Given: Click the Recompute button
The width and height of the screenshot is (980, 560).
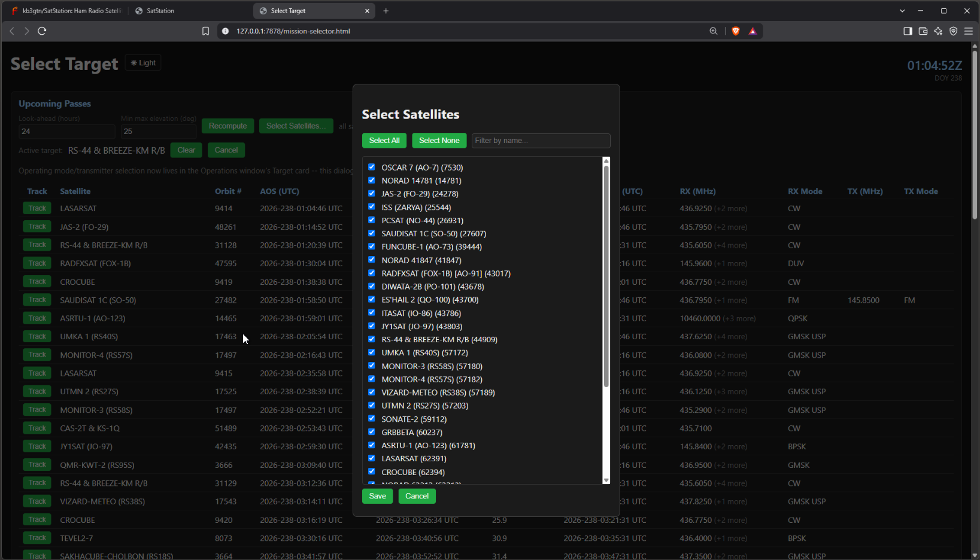Looking at the screenshot, I should [228, 126].
